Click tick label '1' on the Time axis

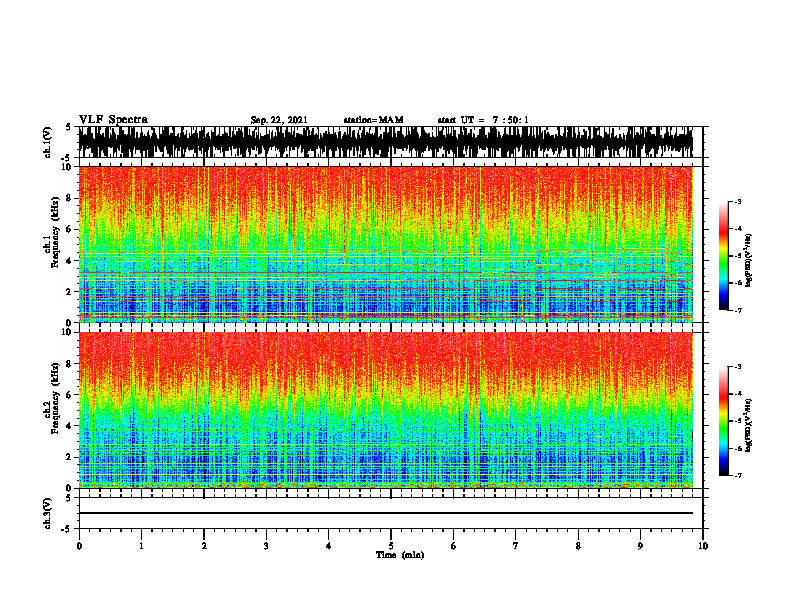pos(141,546)
